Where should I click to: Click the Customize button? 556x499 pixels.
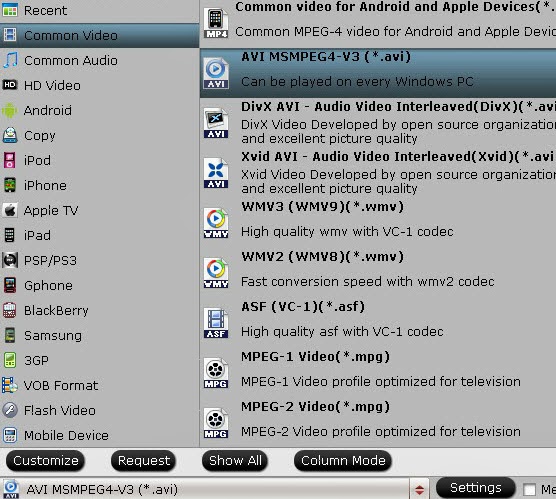pyautogui.click(x=45, y=461)
